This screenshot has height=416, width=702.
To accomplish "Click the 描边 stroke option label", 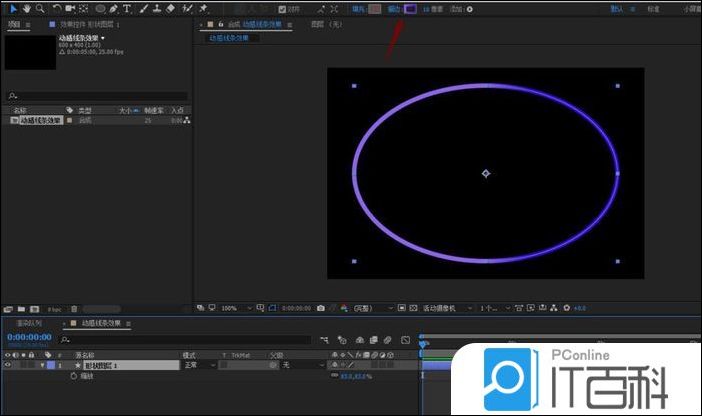I will tap(394, 8).
